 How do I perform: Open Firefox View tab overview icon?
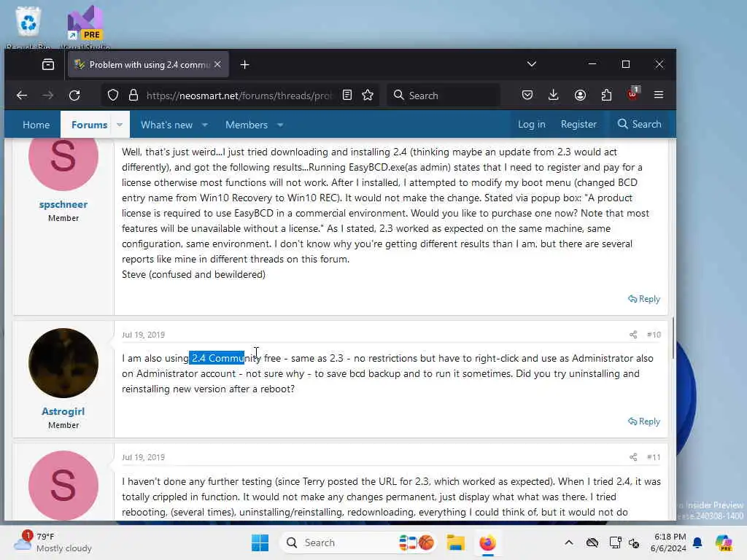48,65
